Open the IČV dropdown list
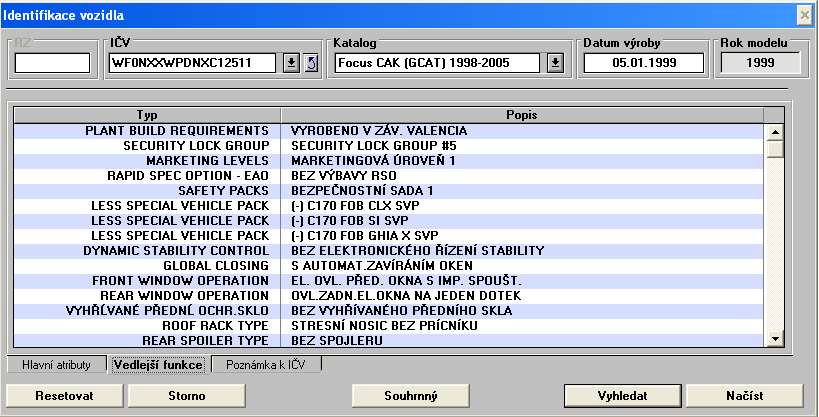Image resolution: width=819 pixels, height=417 pixels. point(290,64)
